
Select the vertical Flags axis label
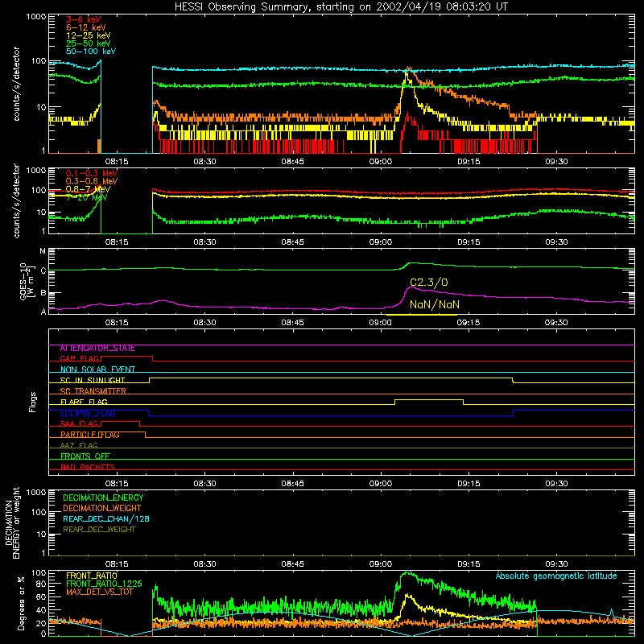32,402
